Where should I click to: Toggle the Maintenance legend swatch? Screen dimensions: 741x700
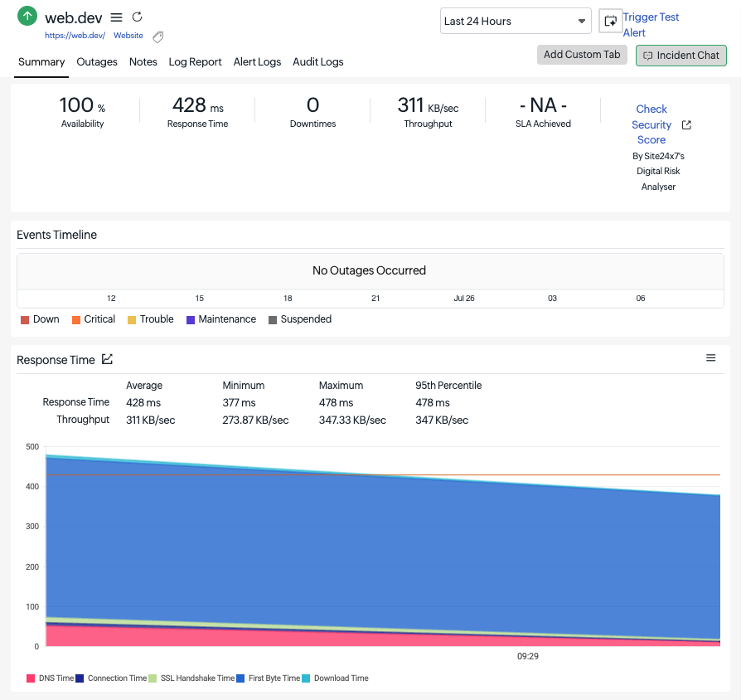pos(191,320)
